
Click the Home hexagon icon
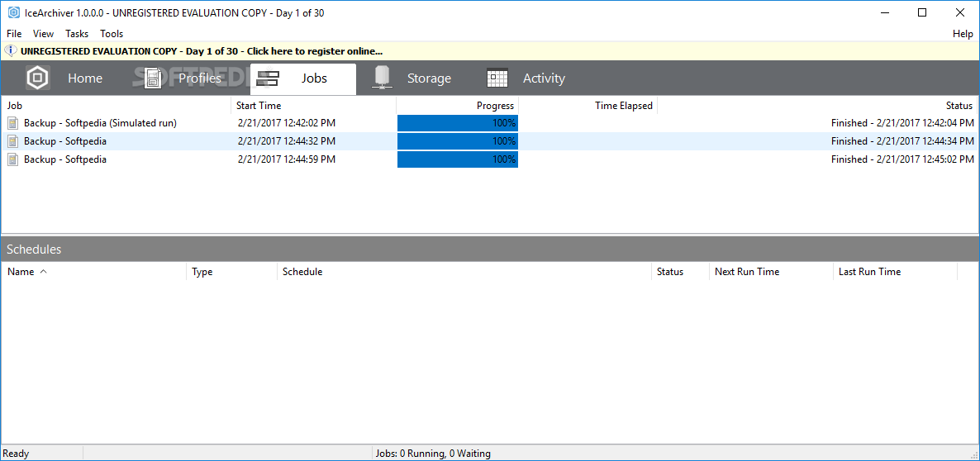pyautogui.click(x=37, y=78)
